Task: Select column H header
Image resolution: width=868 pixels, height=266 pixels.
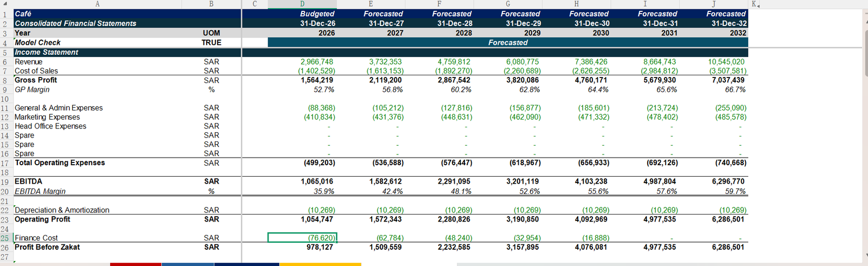Action: (576, 4)
